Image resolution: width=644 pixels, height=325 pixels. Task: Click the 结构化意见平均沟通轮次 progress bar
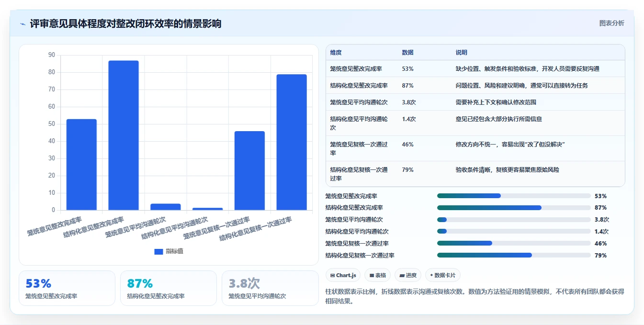point(514,231)
